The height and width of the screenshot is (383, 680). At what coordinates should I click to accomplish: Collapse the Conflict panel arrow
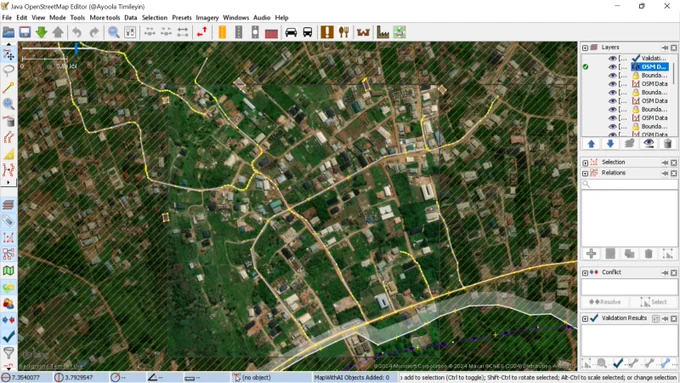tap(585, 273)
